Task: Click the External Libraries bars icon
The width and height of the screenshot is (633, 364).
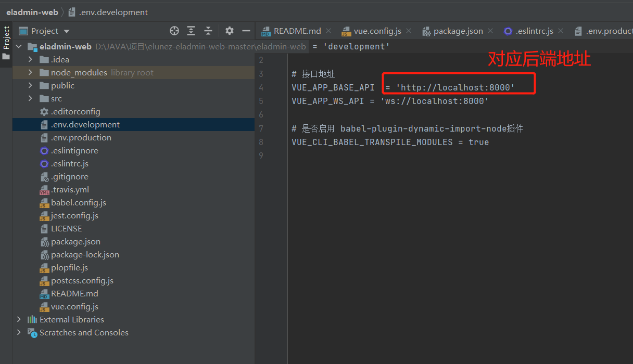Action: pyautogui.click(x=32, y=320)
